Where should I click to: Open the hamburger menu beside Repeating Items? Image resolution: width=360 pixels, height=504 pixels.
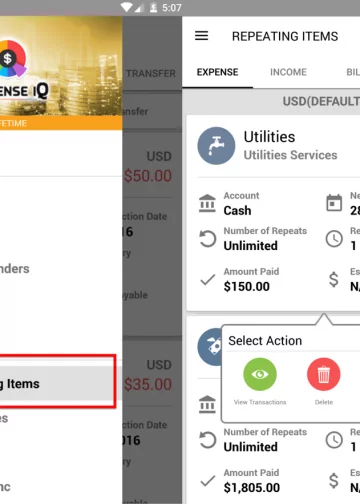pyautogui.click(x=201, y=36)
